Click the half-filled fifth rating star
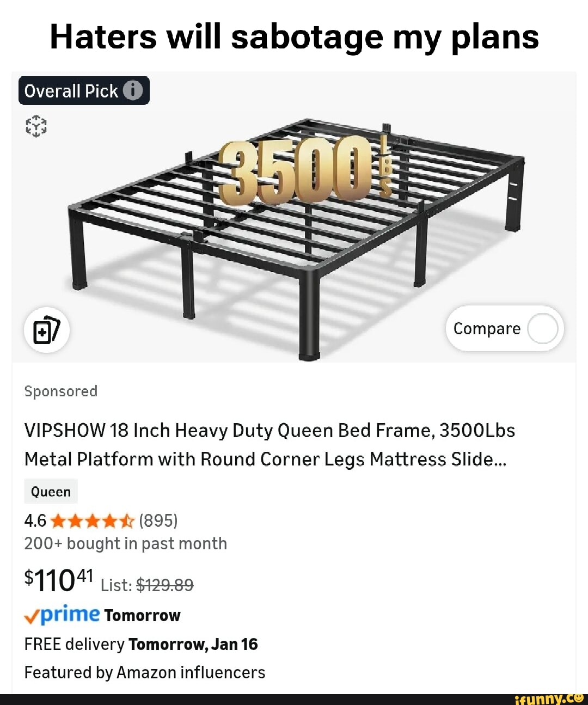This screenshot has width=588, height=705. pyautogui.click(x=126, y=520)
